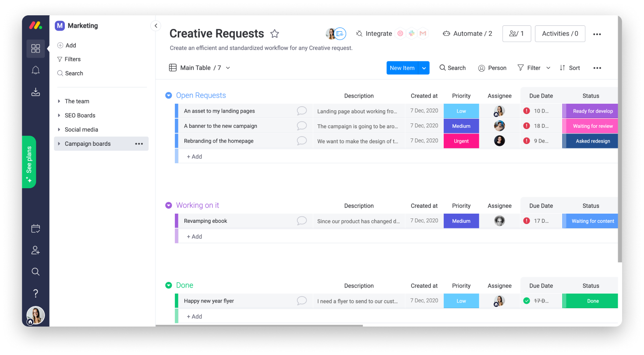
Task: Open the user profile avatar
Action: tap(35, 315)
